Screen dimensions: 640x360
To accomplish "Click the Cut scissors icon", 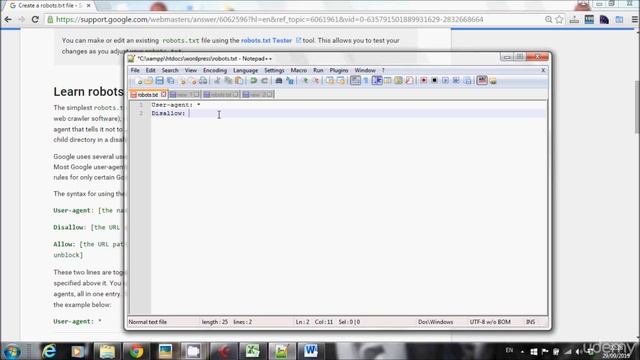I will pos(217,81).
